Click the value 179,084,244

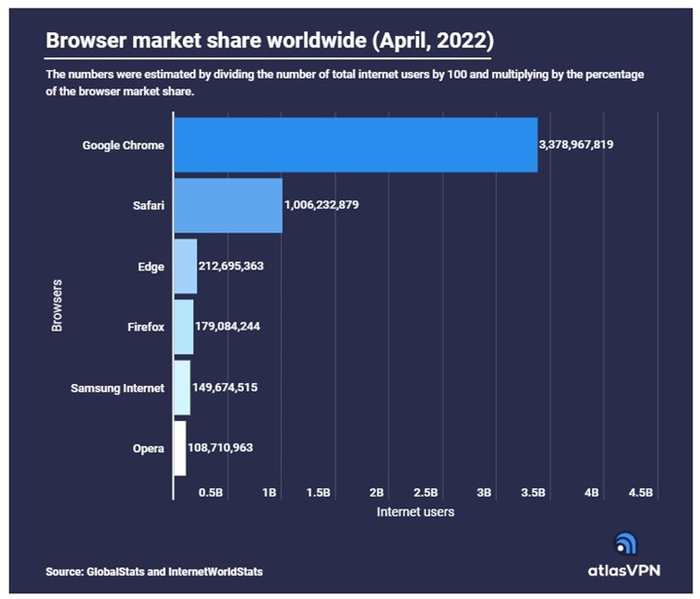point(227,327)
